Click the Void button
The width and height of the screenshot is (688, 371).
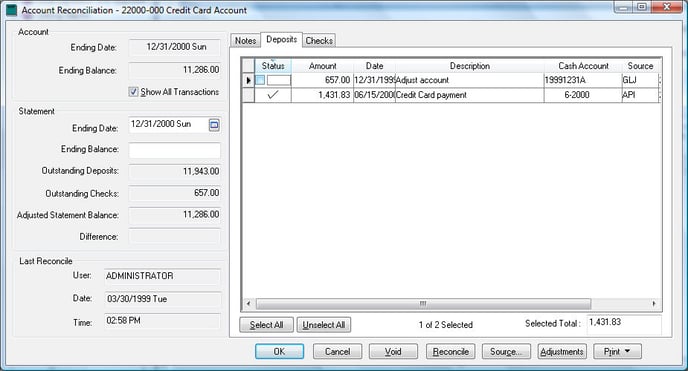(393, 352)
